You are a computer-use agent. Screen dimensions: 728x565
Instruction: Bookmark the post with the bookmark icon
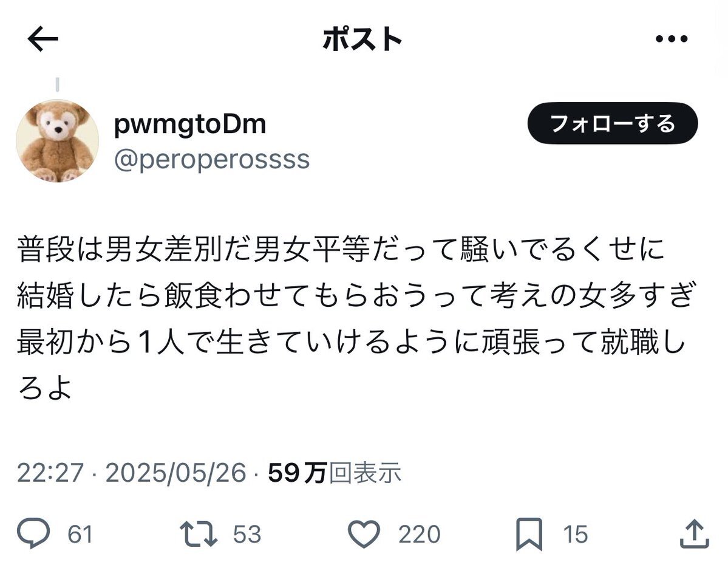[x=529, y=534]
